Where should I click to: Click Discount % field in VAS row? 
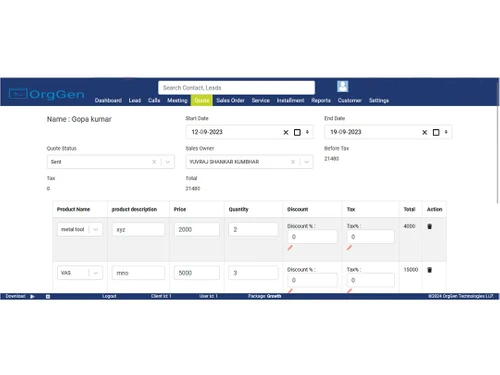click(312, 280)
